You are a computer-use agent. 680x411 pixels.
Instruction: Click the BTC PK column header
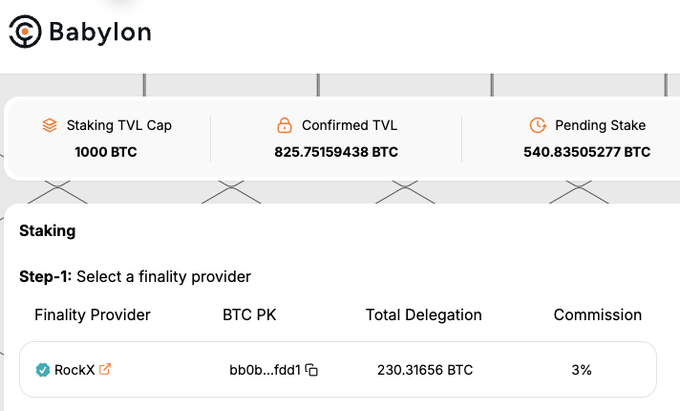point(249,315)
